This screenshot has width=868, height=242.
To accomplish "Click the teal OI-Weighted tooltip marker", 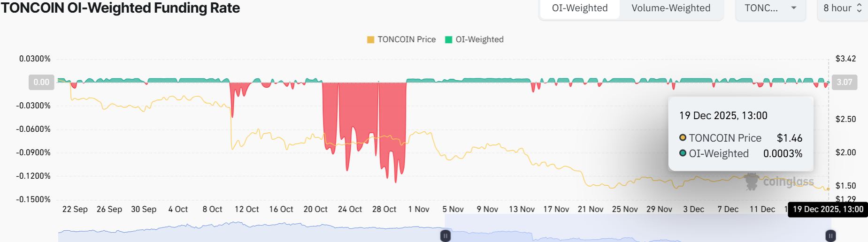I will click(x=683, y=153).
